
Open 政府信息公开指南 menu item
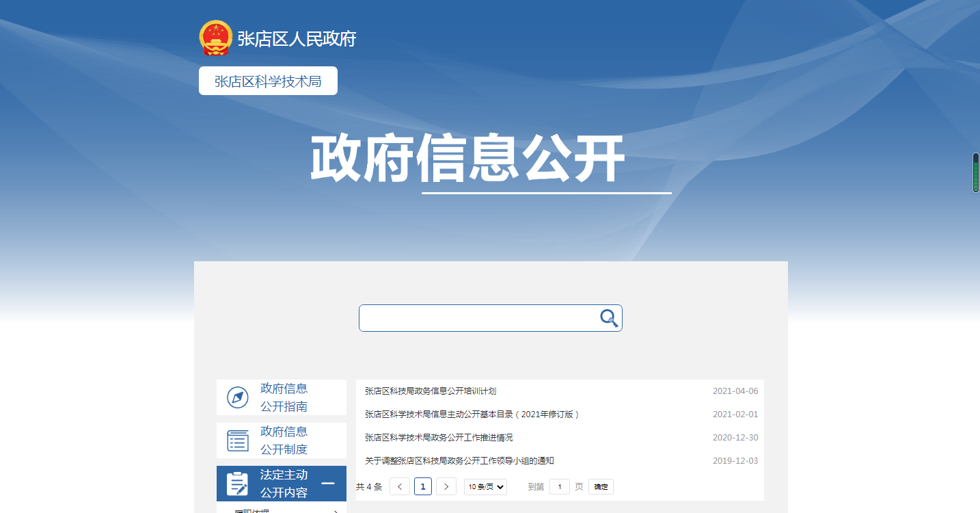tap(284, 397)
